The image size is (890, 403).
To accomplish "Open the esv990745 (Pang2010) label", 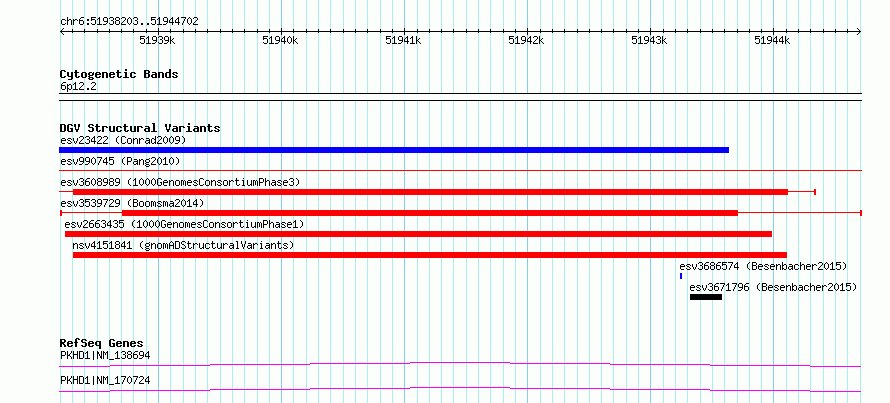I will point(120,161).
